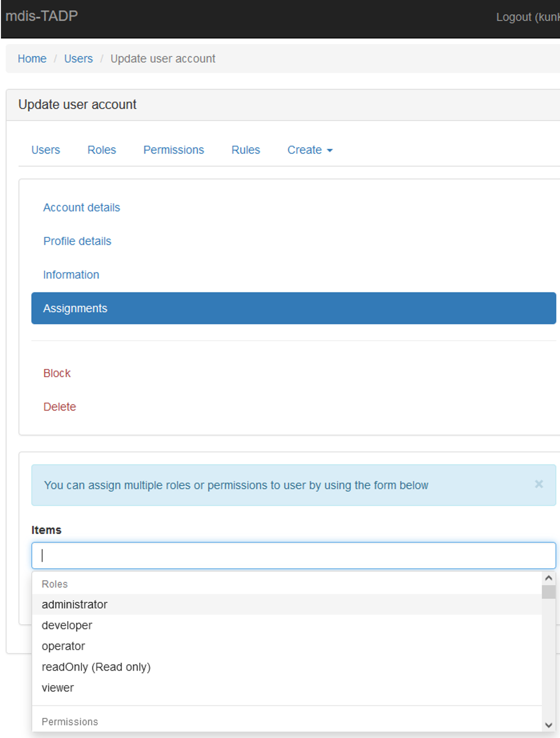Switch to the Roles tab
Screen dimensions: 560x738
101,150
